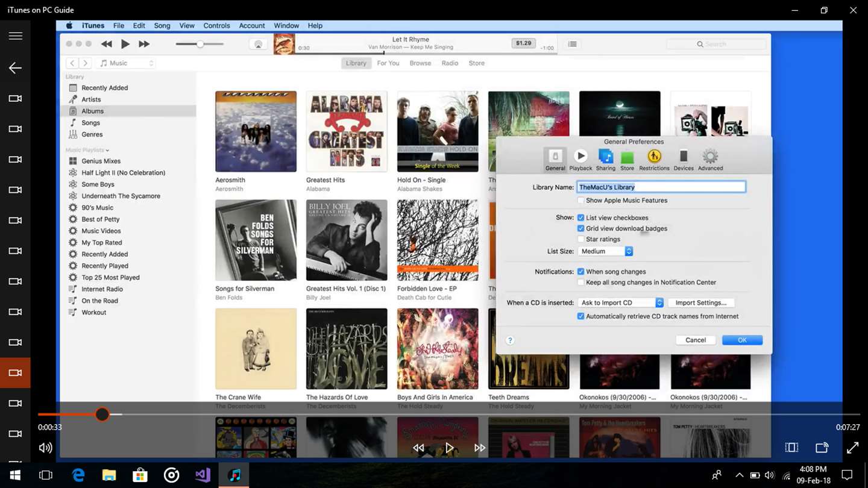This screenshot has height=488, width=868.
Task: Mute the video player volume
Action: pyautogui.click(x=45, y=448)
